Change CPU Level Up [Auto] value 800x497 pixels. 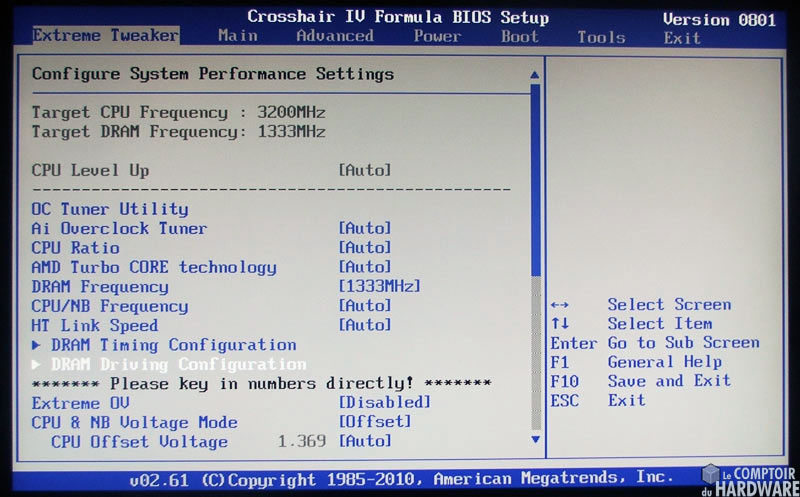tap(365, 170)
